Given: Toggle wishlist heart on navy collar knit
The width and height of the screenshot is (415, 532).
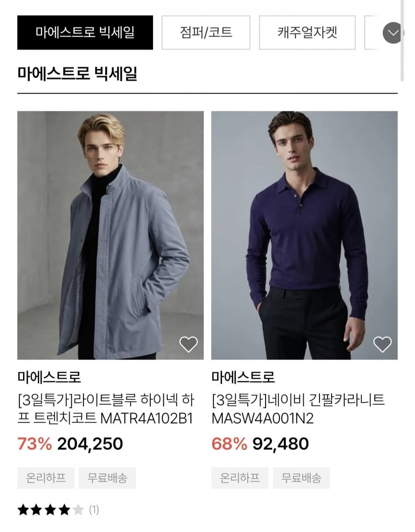Looking at the screenshot, I should coord(382,344).
